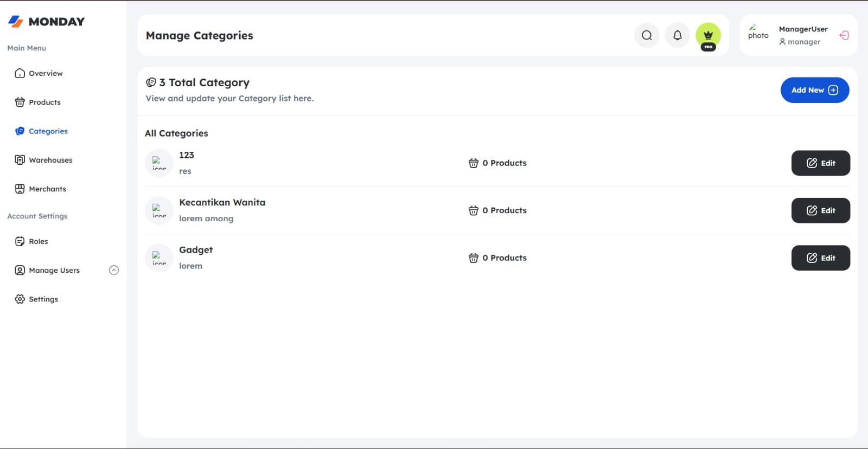
Task: Edit the Gadget category
Action: [x=821, y=258]
